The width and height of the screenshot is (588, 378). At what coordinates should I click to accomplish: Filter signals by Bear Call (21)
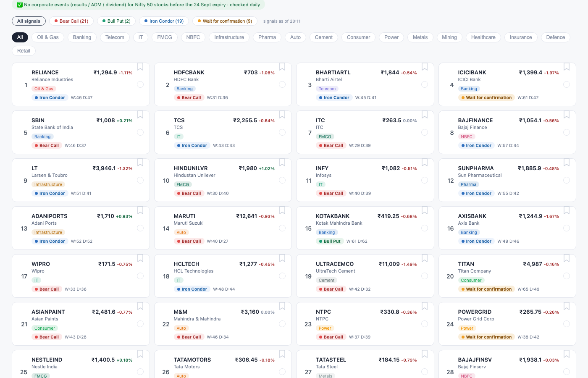(71, 21)
